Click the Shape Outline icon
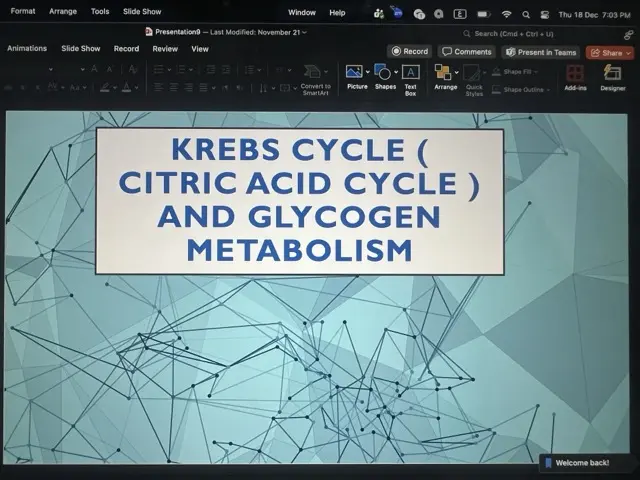The height and width of the screenshot is (480, 640). click(496, 89)
